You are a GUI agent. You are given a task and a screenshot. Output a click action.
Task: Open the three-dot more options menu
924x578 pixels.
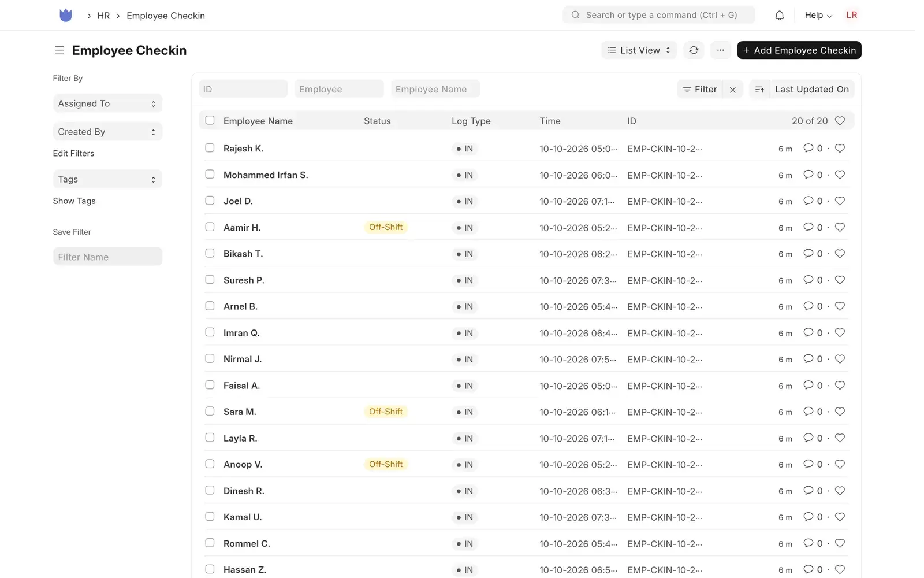(720, 50)
